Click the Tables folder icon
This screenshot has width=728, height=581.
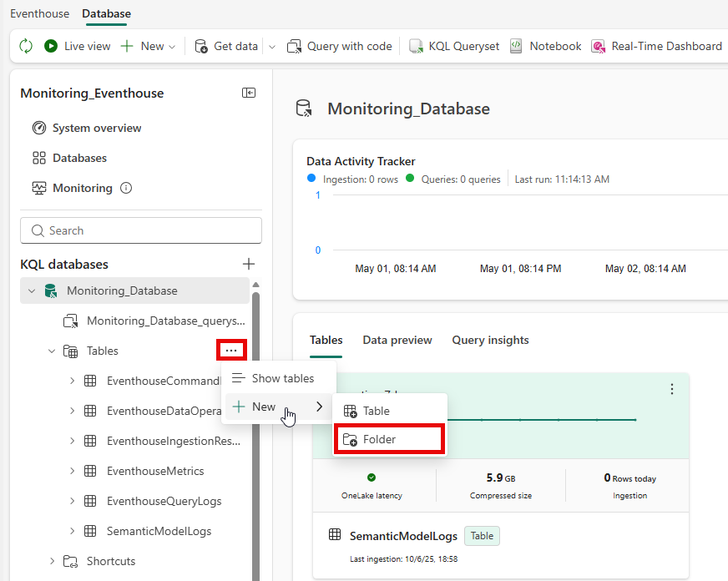click(71, 351)
